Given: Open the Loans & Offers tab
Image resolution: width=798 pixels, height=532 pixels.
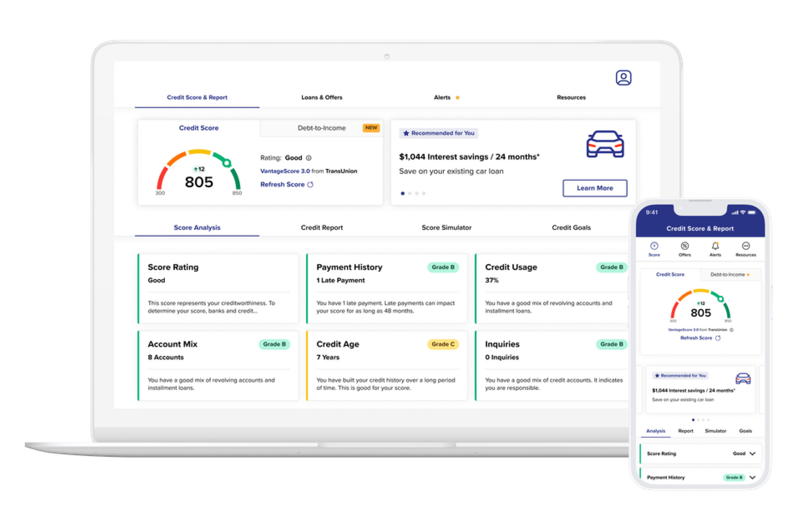Looking at the screenshot, I should pos(322,98).
